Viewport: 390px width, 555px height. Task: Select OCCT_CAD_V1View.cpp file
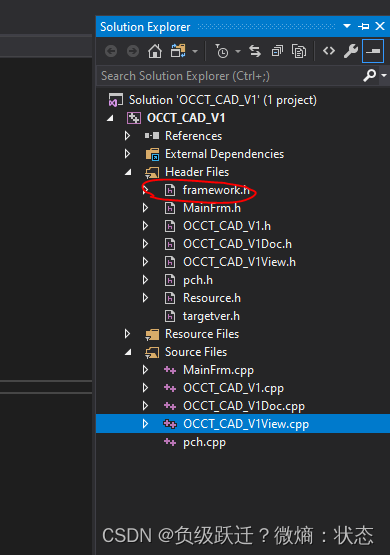246,424
